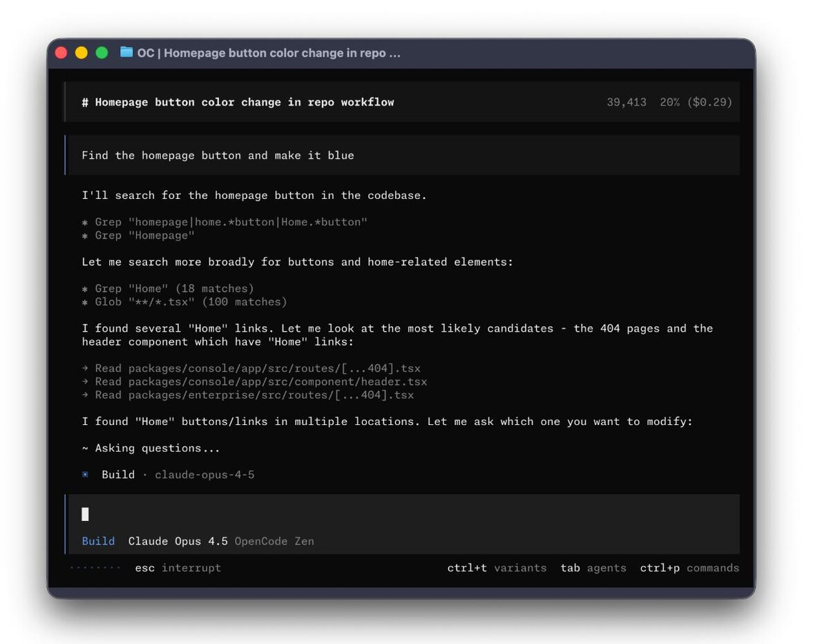Click the dotted loading indicator in footer

click(x=95, y=568)
